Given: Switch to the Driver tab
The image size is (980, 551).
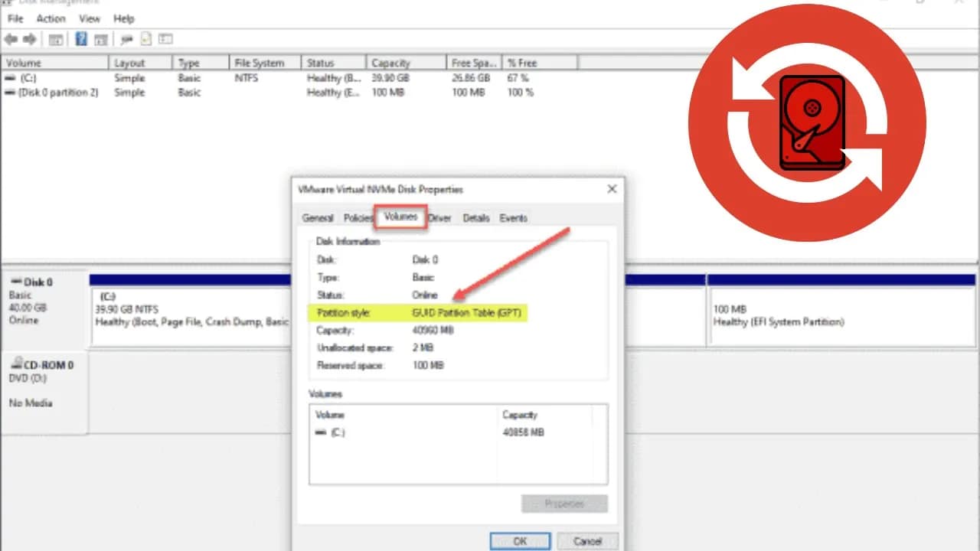Looking at the screenshot, I should pyautogui.click(x=440, y=217).
